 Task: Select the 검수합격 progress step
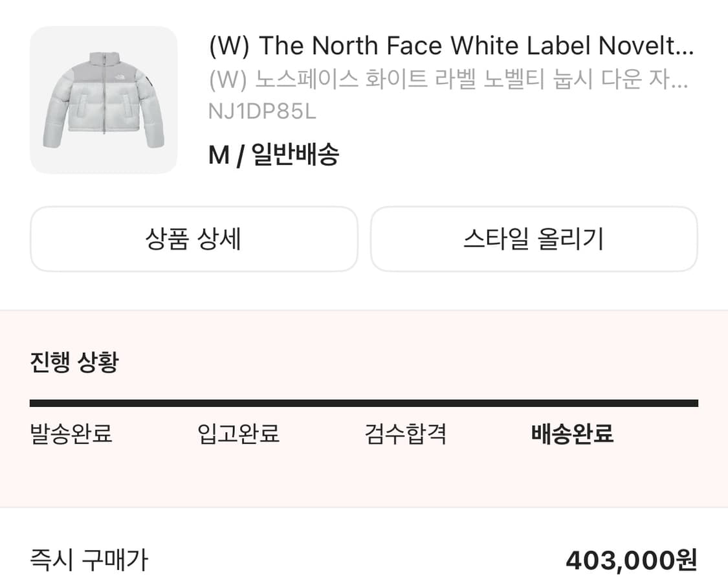coord(404,435)
